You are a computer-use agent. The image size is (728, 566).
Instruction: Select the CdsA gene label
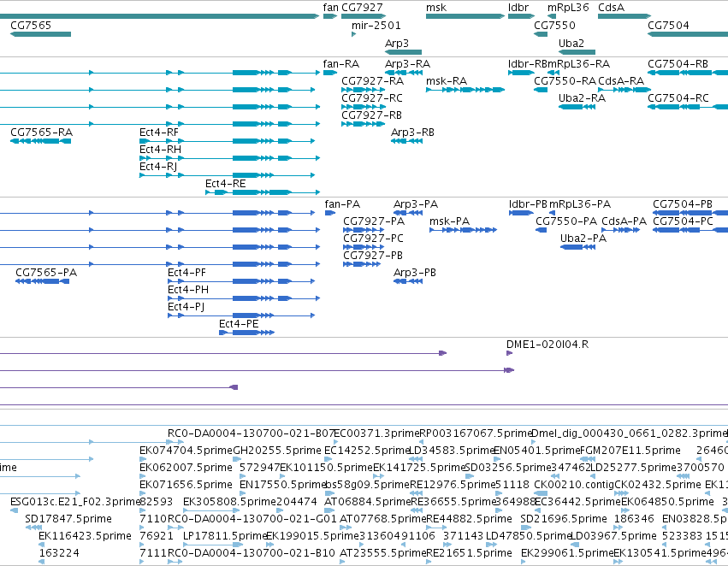pyautogui.click(x=611, y=8)
